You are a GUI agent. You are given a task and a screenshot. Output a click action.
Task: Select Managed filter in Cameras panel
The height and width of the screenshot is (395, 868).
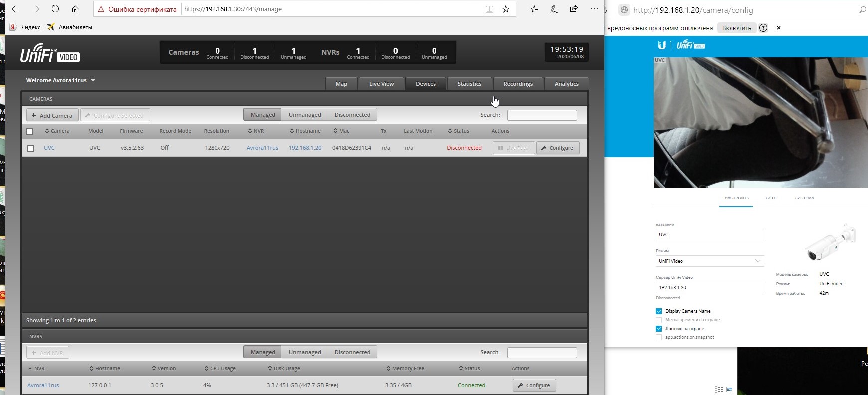[262, 115]
